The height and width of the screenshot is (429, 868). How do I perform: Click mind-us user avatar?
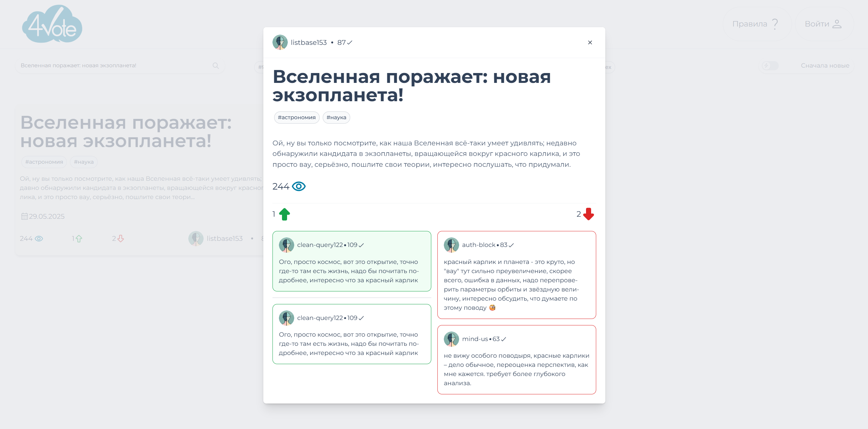tap(451, 339)
